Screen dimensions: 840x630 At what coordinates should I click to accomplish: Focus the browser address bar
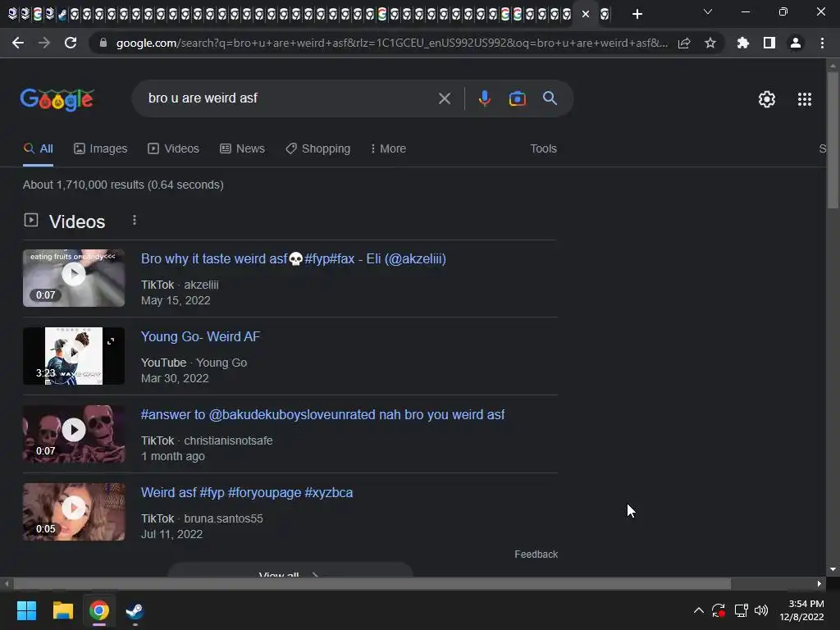(x=391, y=43)
